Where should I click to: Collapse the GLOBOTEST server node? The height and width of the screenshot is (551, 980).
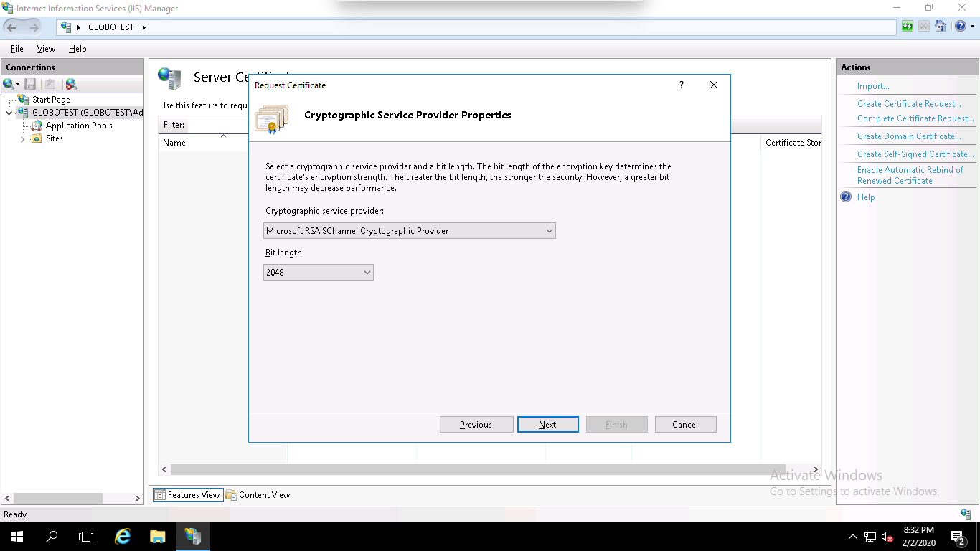tap(9, 113)
